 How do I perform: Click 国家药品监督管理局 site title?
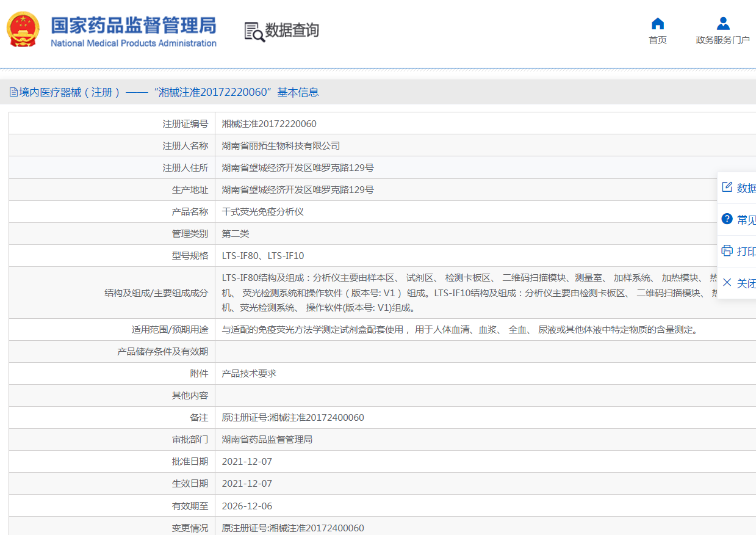[x=134, y=25]
